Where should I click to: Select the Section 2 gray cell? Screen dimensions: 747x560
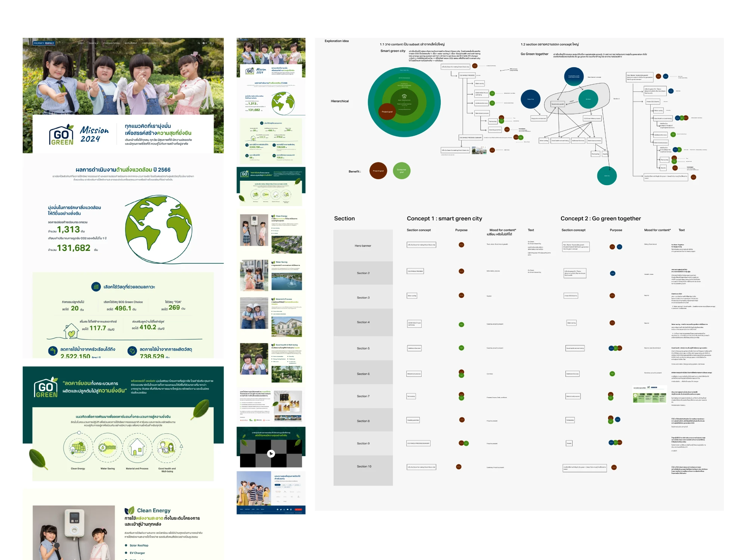pyautogui.click(x=363, y=273)
